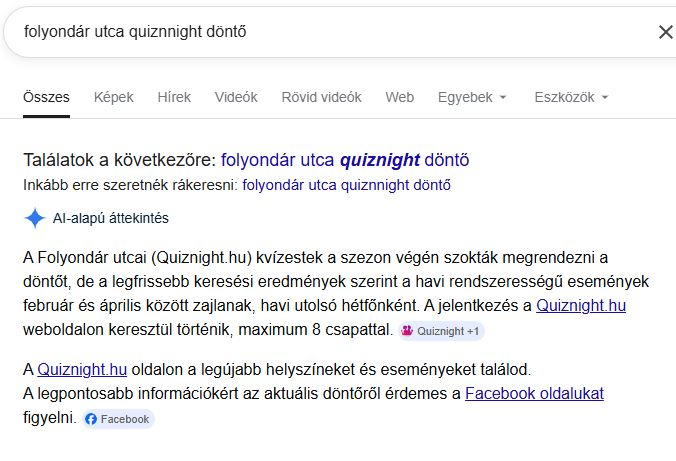Select the Videók tab

(x=236, y=97)
